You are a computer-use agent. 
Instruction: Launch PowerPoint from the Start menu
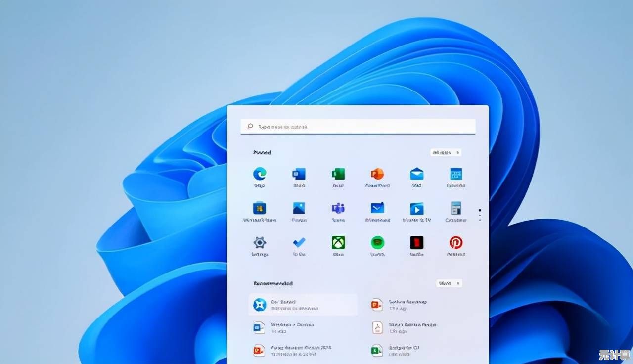377,174
